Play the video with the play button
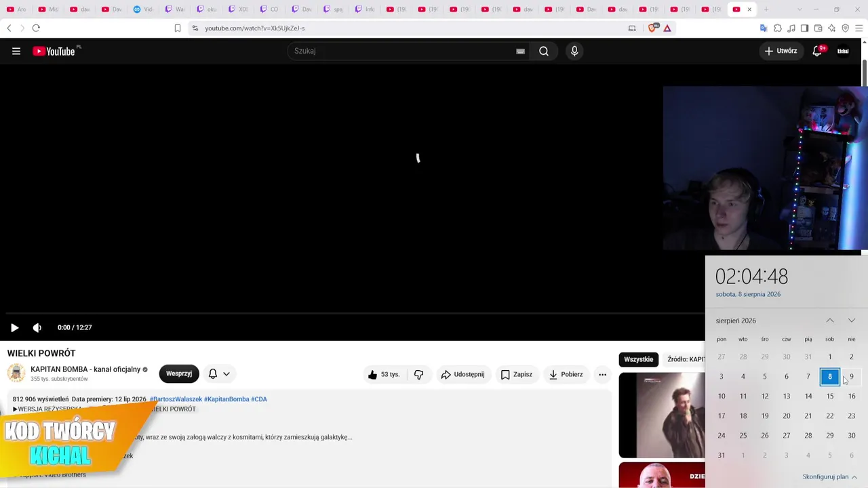The image size is (868, 488). tap(14, 327)
